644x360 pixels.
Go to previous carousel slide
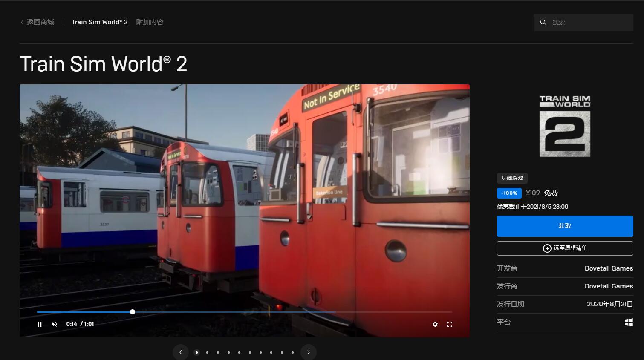(x=181, y=352)
